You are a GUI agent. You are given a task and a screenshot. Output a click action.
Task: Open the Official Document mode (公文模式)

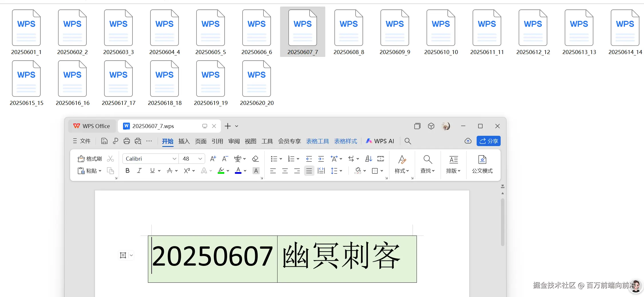click(x=482, y=164)
